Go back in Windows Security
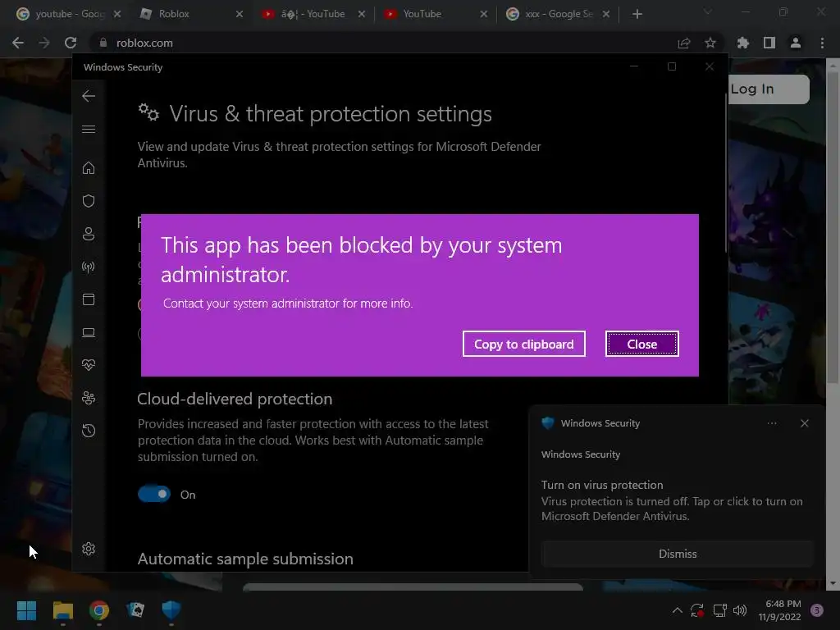840x630 pixels. [89, 96]
